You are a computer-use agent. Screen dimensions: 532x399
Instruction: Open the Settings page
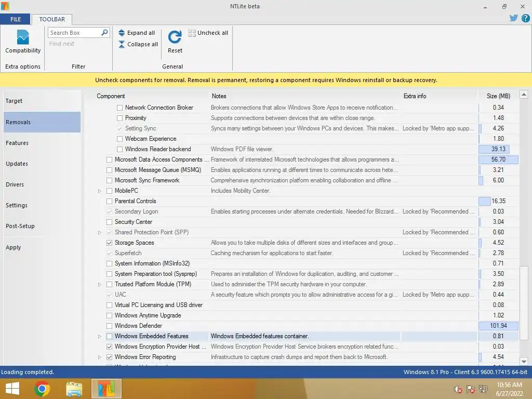point(42,205)
